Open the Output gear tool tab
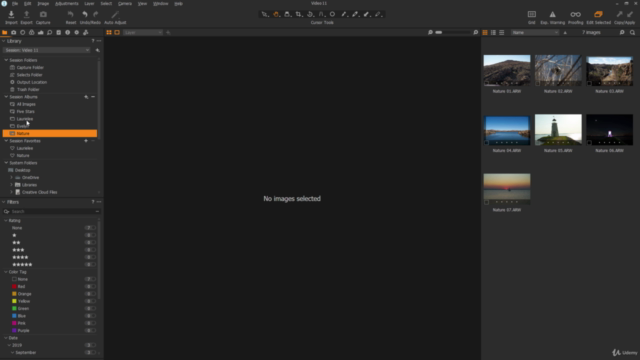The height and width of the screenshot is (360, 640). (76, 32)
